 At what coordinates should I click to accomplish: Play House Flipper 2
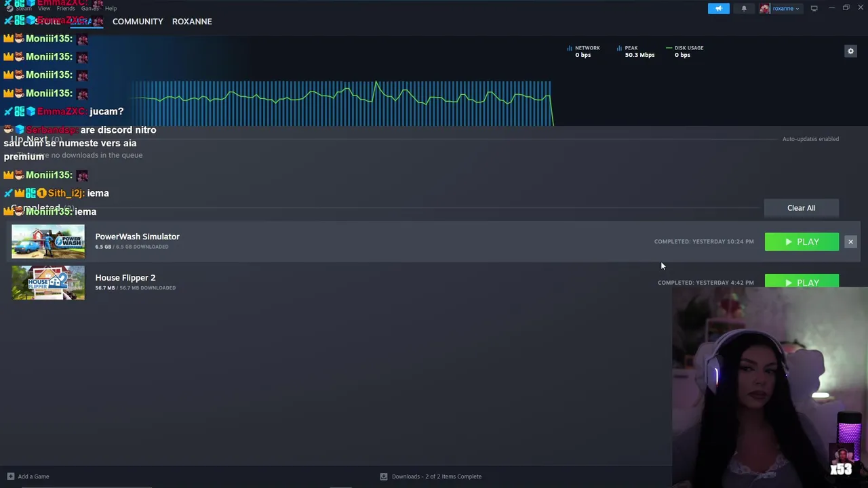click(x=802, y=281)
